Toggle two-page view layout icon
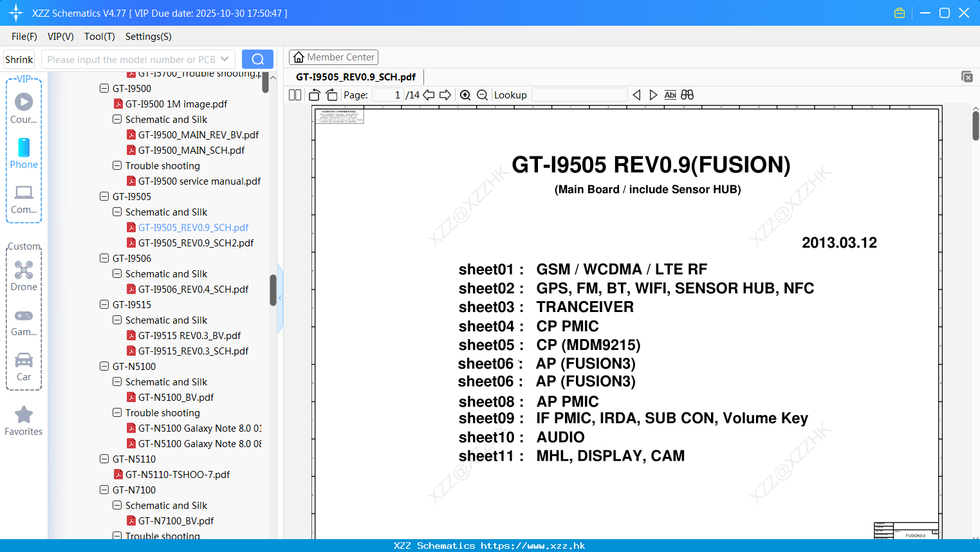 295,95
